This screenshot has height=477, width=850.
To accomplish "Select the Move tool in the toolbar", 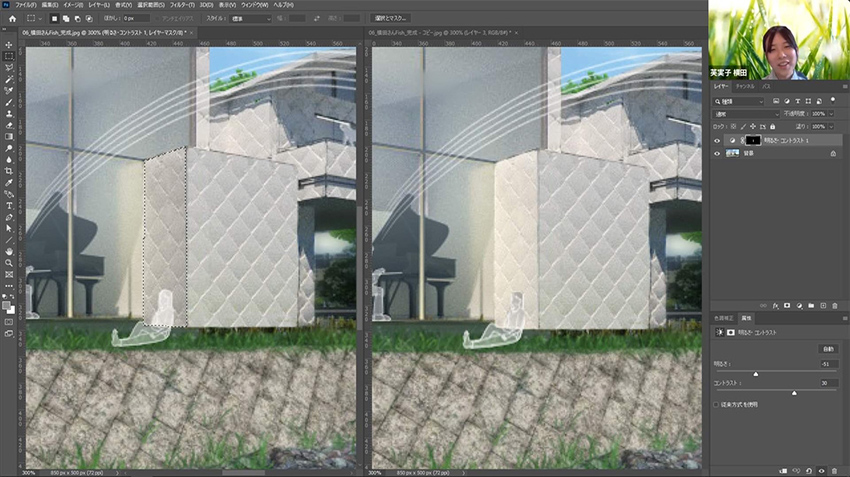I will pyautogui.click(x=9, y=45).
